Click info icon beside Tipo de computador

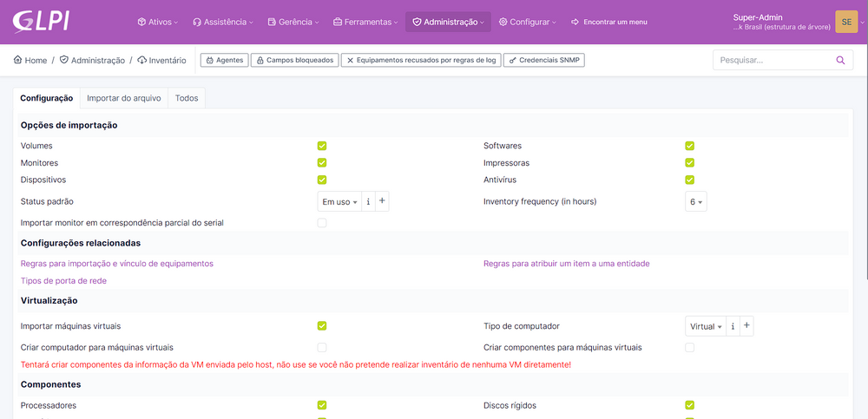(x=733, y=326)
